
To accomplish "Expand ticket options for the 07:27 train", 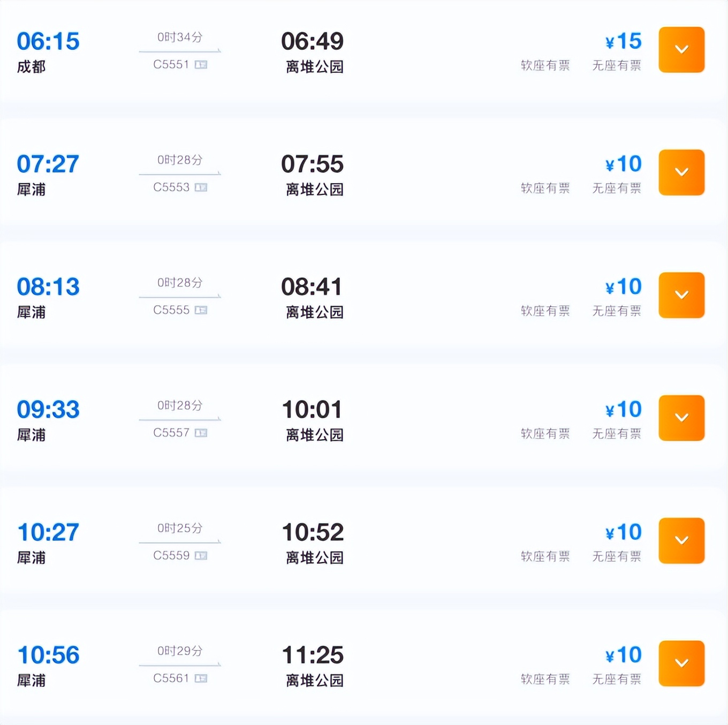I will 681,172.
